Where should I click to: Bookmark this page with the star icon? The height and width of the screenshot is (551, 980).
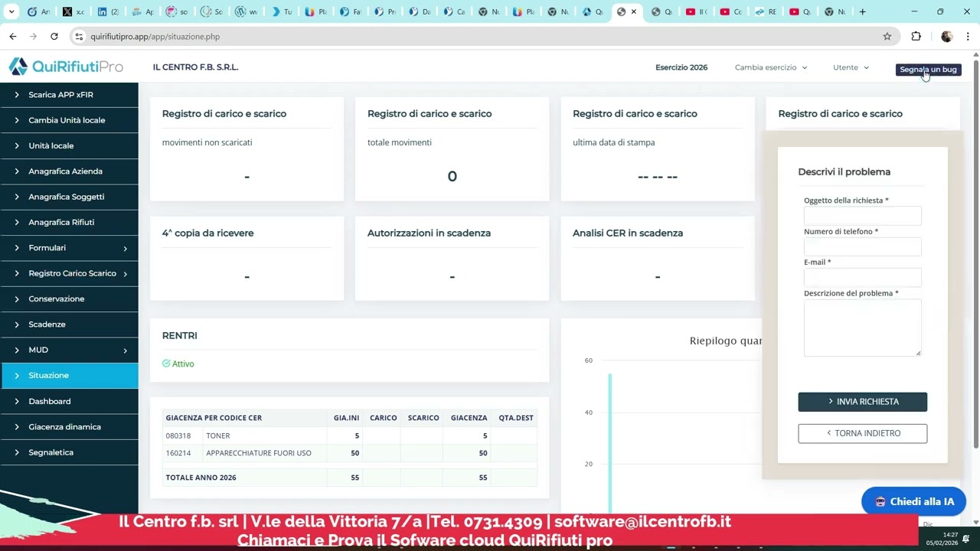887,36
